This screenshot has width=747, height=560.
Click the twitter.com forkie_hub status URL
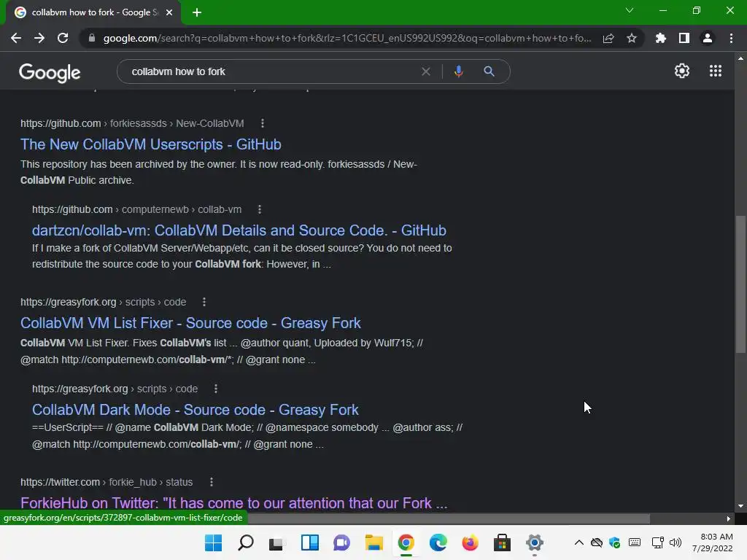tap(107, 482)
